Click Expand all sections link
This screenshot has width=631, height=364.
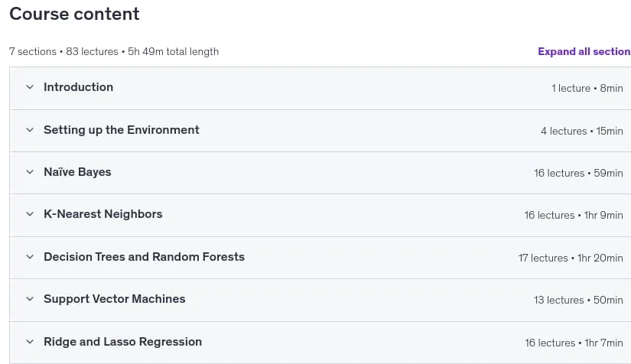click(584, 51)
